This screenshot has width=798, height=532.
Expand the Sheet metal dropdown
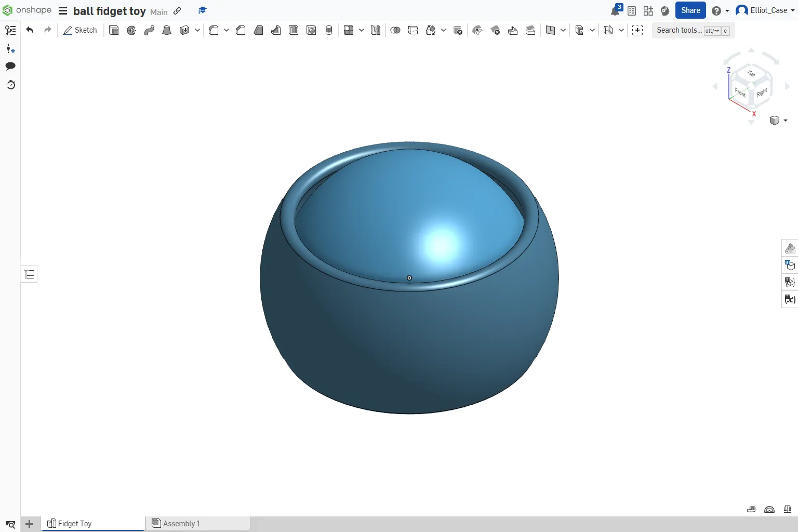[x=621, y=30]
